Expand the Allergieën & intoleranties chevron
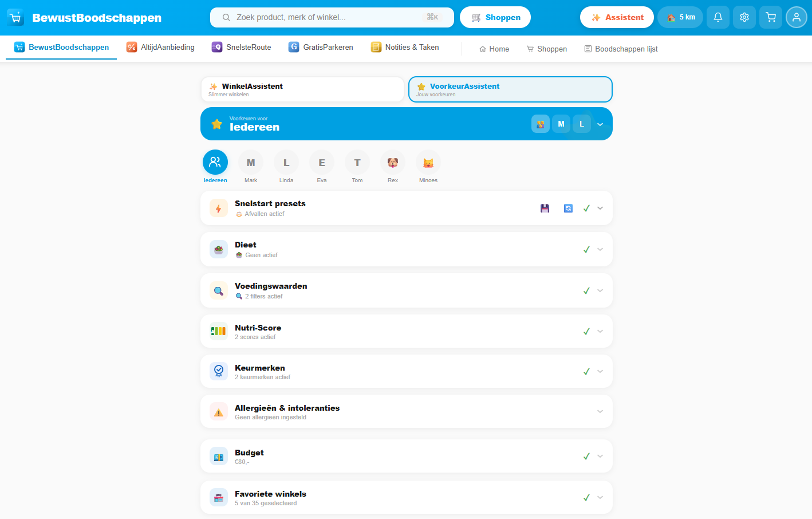The width and height of the screenshot is (812, 519). (x=600, y=411)
